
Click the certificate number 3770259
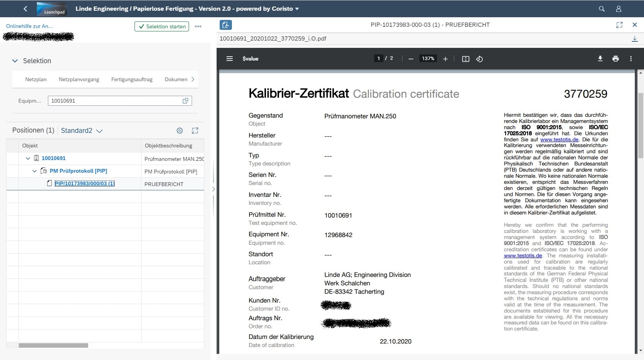[585, 94]
